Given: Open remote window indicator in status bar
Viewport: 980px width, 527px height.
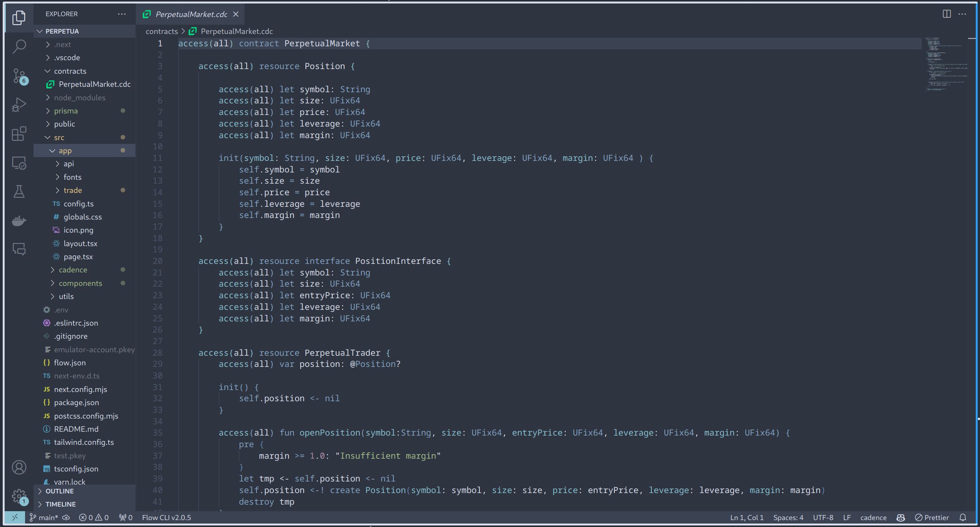Looking at the screenshot, I should (15, 517).
